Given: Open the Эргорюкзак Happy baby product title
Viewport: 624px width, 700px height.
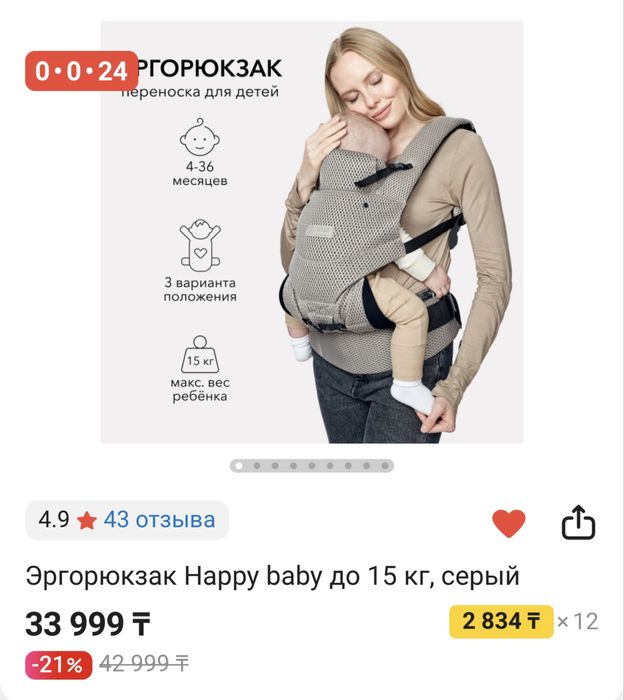Looking at the screenshot, I should click(x=273, y=576).
